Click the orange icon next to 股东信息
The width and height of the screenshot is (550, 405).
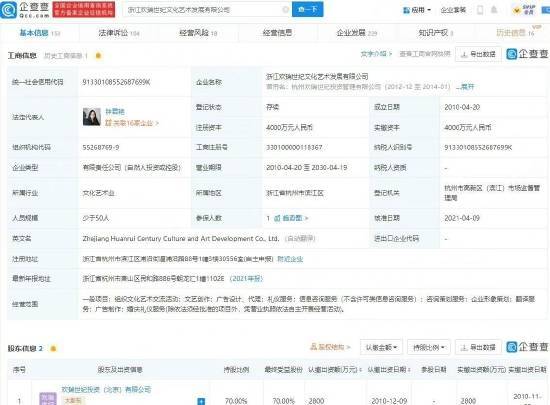coord(53,348)
